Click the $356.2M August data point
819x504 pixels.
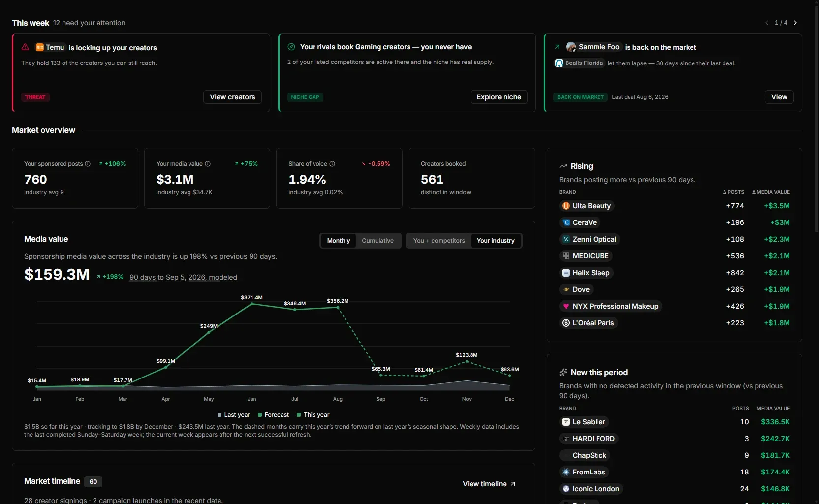tap(338, 307)
